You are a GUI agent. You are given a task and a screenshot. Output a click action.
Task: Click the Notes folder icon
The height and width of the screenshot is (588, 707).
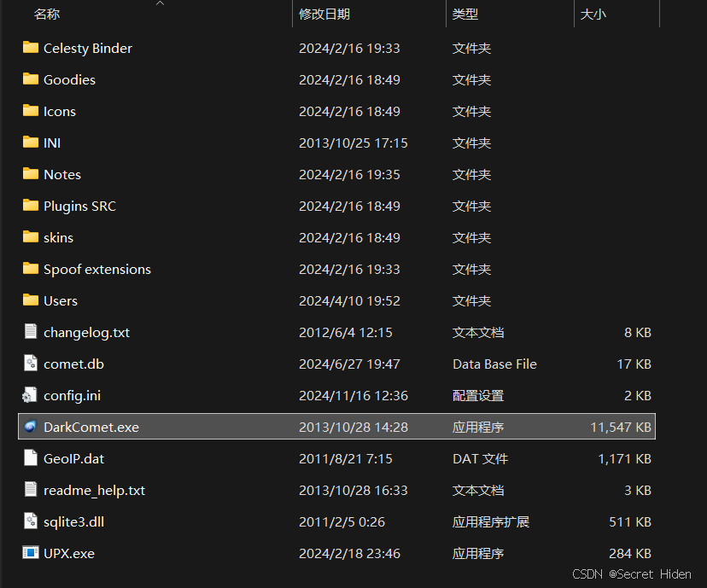pos(31,173)
